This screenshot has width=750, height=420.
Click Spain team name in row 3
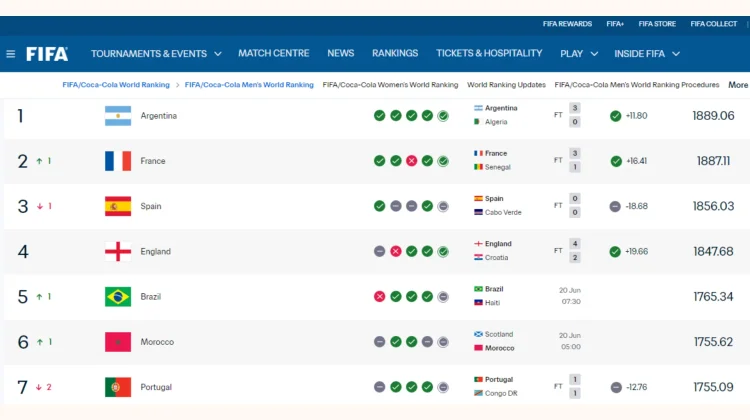pos(151,206)
